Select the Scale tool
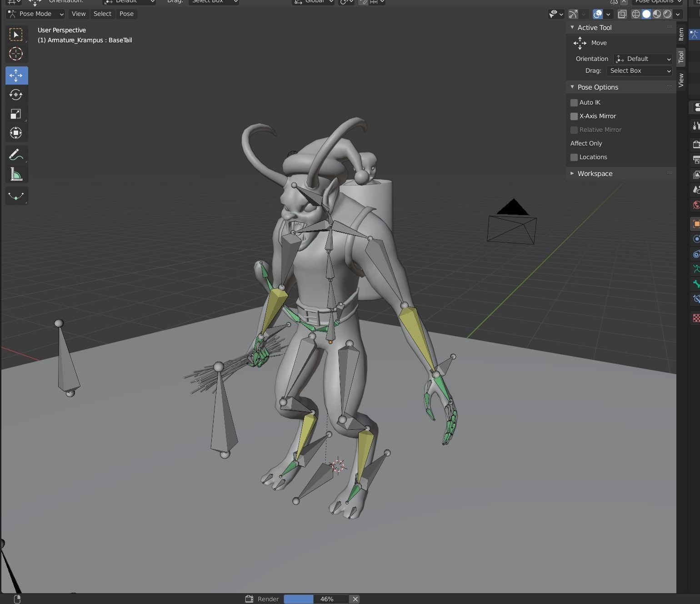 tap(16, 114)
